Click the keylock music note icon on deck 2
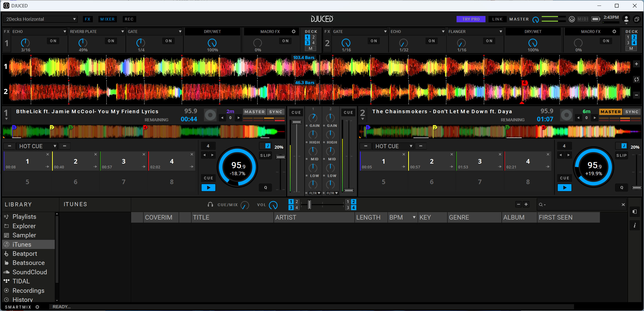The height and width of the screenshot is (311, 644). [624, 146]
